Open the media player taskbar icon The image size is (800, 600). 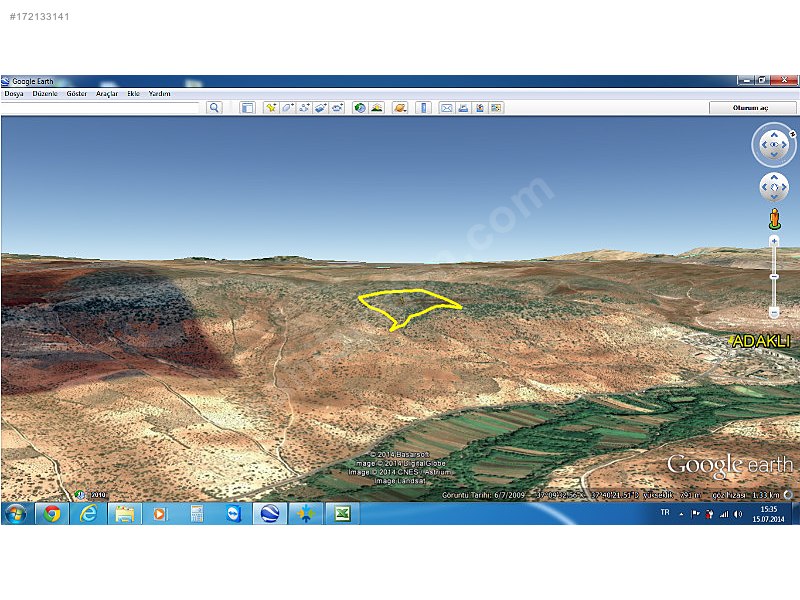[160, 513]
